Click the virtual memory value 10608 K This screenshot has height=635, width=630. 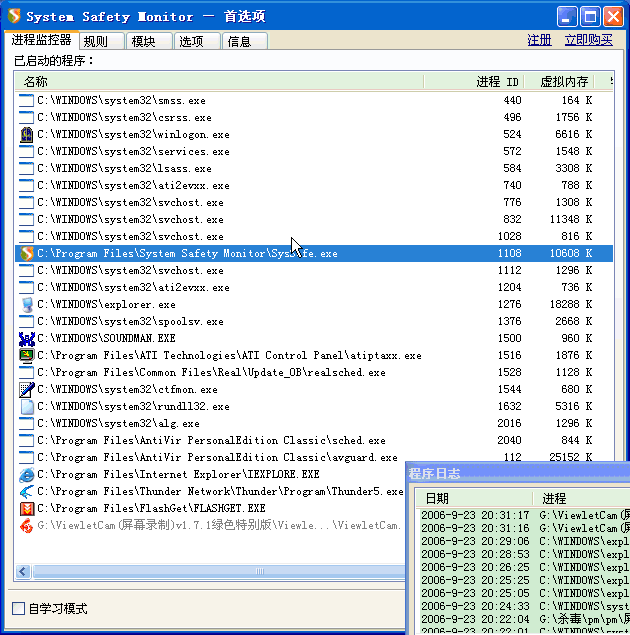click(571, 254)
